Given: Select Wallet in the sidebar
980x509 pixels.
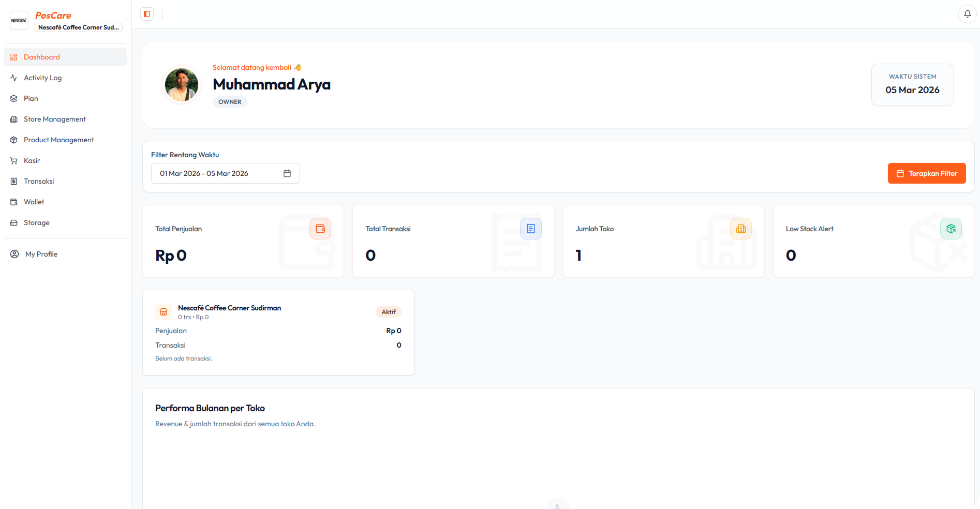Looking at the screenshot, I should pyautogui.click(x=34, y=202).
